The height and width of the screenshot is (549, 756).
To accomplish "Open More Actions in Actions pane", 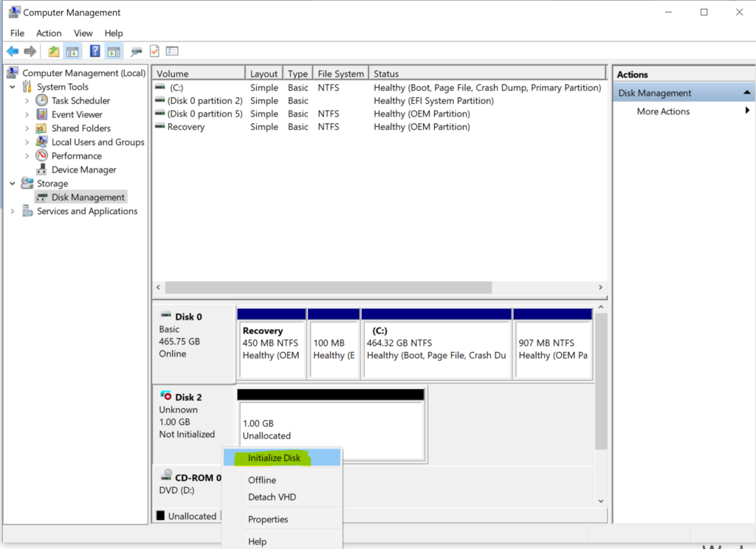I will click(663, 111).
